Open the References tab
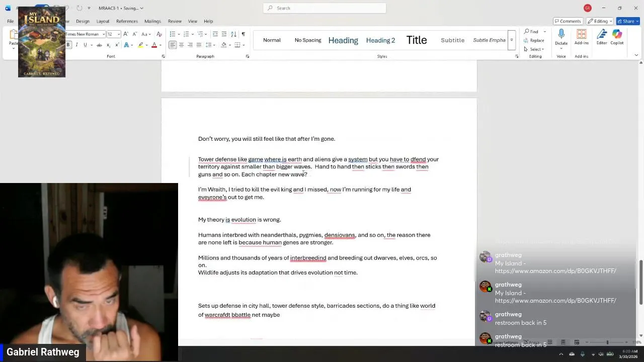Viewport: 644px width, 362px height. tap(127, 21)
